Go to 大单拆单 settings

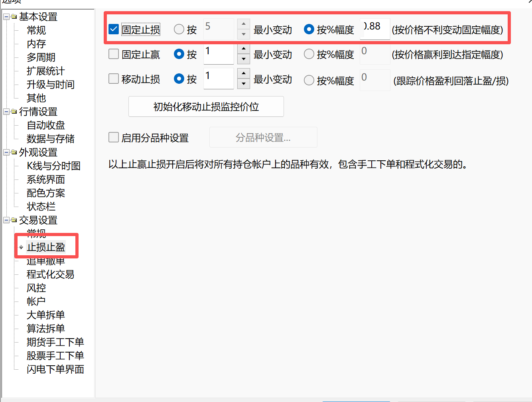pos(46,315)
